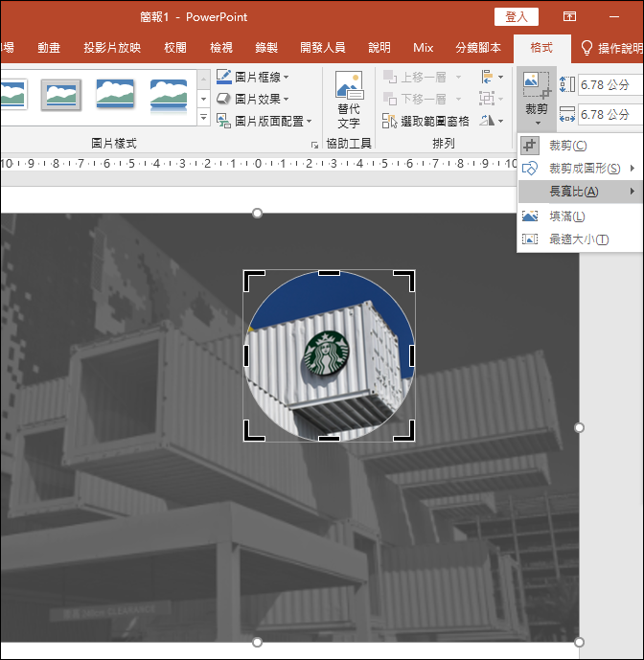Screen dimensions: 644x660
Task: Switch to the 投影片放映 tab
Action: pos(112,48)
